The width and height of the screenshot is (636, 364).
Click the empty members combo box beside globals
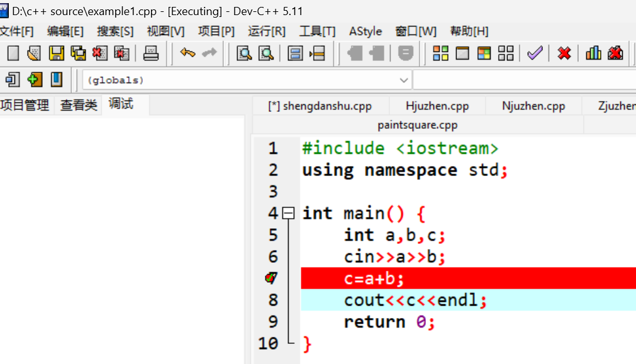click(x=525, y=80)
